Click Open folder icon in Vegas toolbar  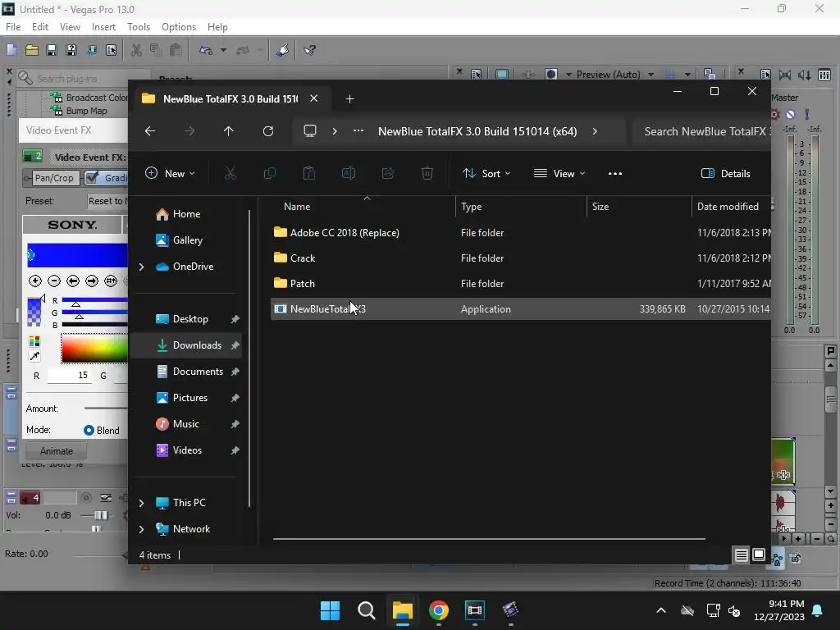(x=32, y=50)
